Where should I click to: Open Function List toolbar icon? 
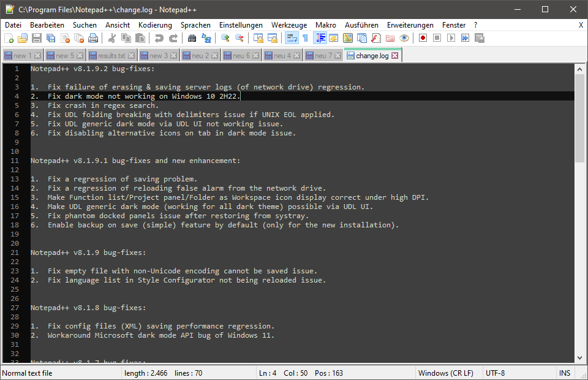(375, 38)
